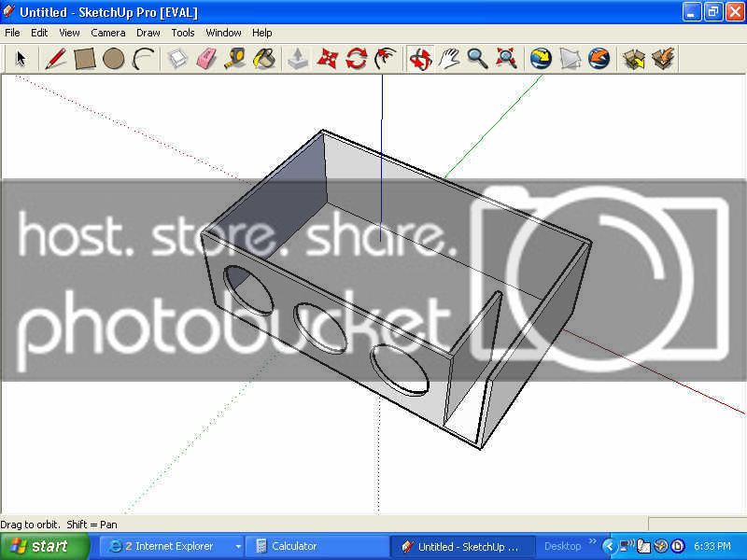Select the Arc tool
Screen dimensions: 747x560
[143, 59]
